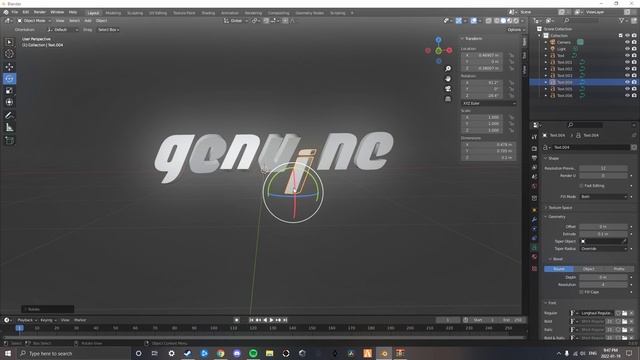This screenshot has width=640, height=360.
Task: Open the Object Data properties tab
Action: 534,247
